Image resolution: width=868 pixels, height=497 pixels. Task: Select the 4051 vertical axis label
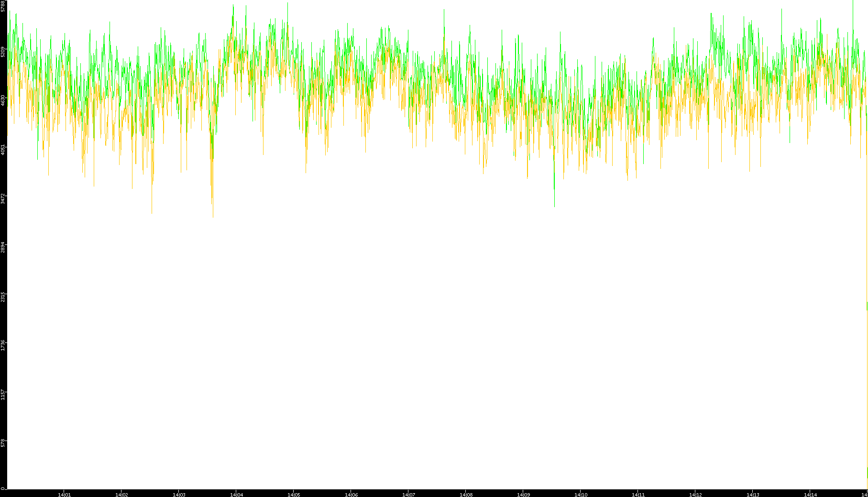click(x=3, y=150)
